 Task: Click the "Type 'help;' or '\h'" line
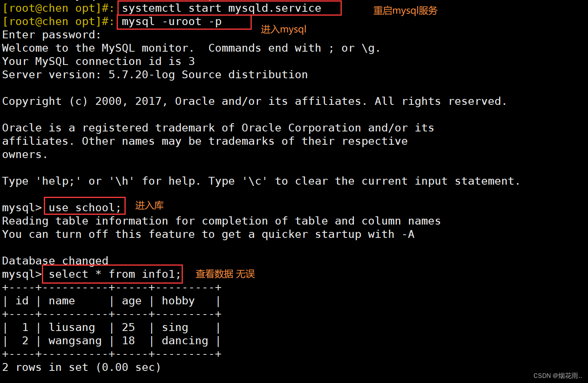tap(261, 181)
